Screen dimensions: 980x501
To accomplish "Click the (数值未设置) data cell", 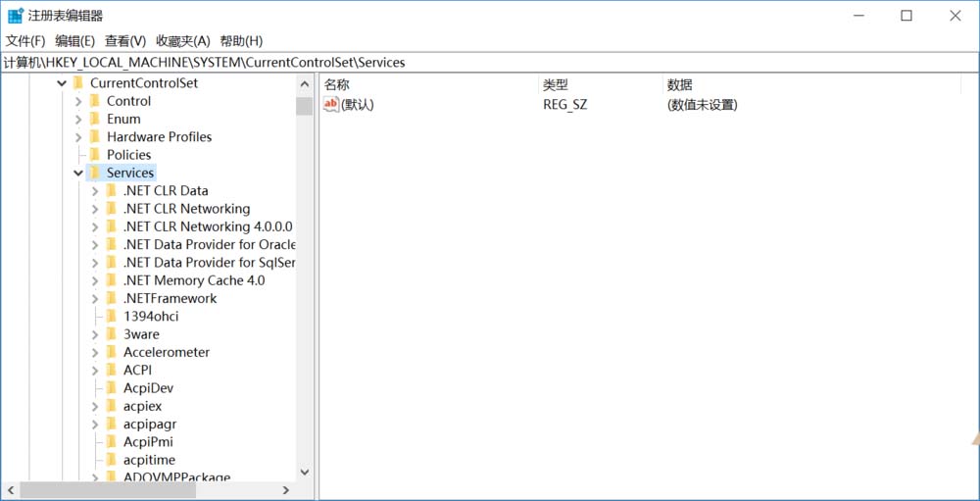I will point(703,105).
